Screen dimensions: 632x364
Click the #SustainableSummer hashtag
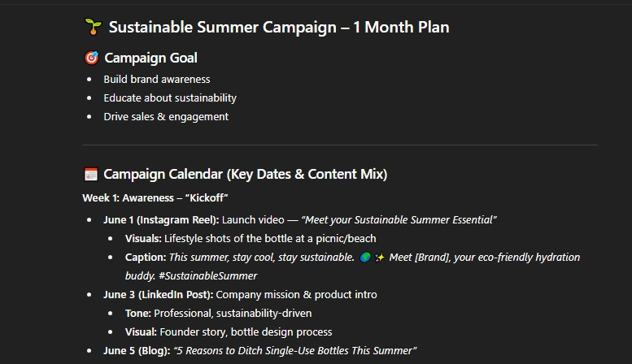pyautogui.click(x=215, y=276)
